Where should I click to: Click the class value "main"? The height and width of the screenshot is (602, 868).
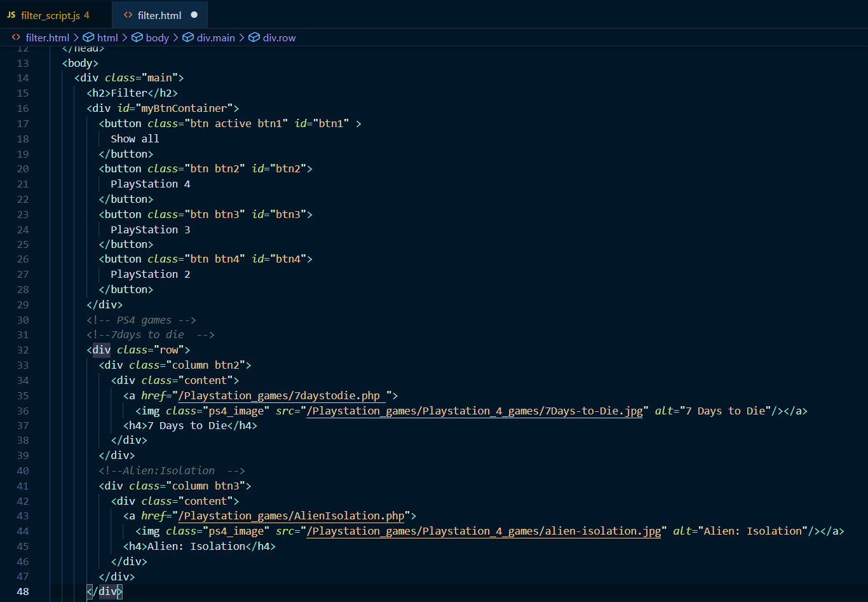coord(159,78)
